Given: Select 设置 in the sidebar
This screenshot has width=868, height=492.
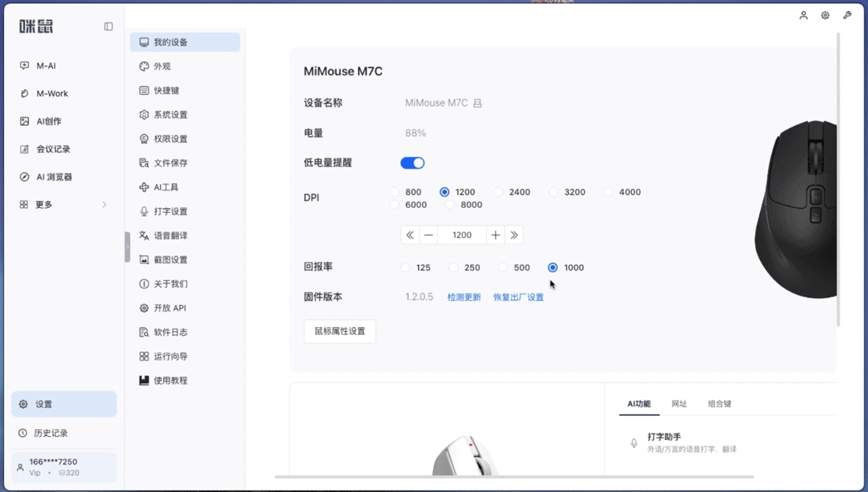Looking at the screenshot, I should pos(64,404).
